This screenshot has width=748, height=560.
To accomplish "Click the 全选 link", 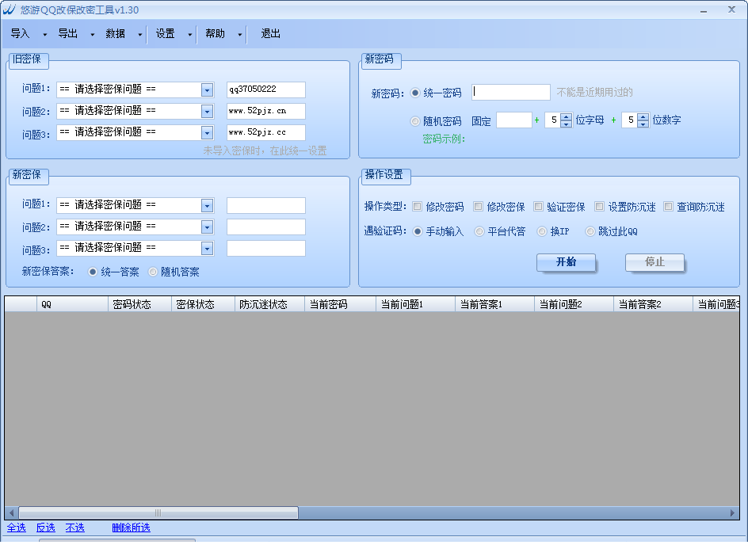I will (16, 528).
